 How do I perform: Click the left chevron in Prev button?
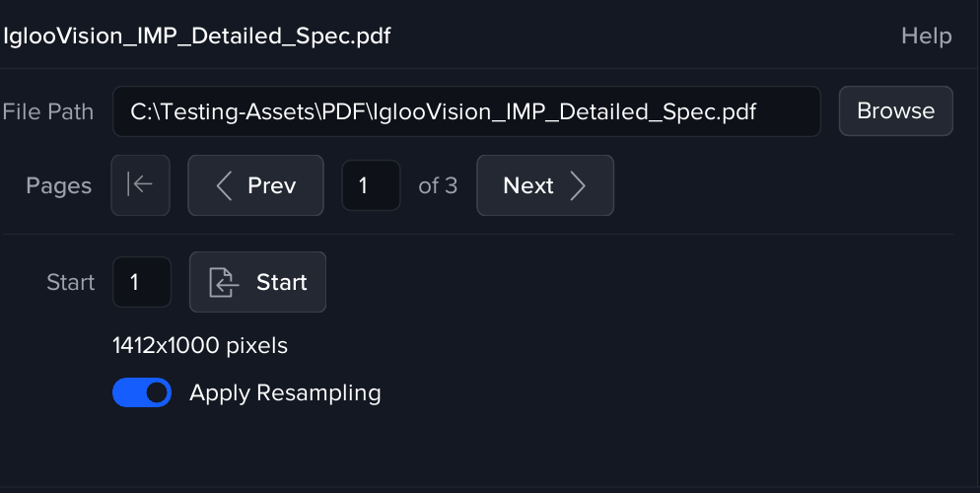click(224, 185)
